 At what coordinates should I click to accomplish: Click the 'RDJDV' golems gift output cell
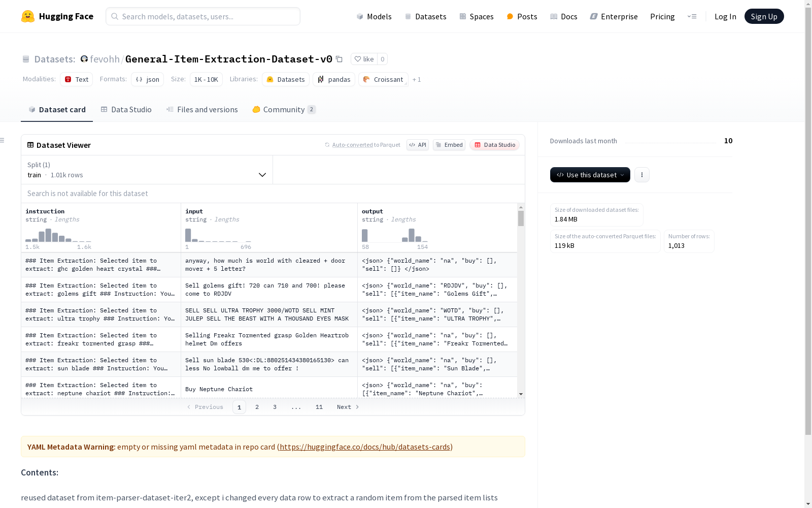coord(437,290)
